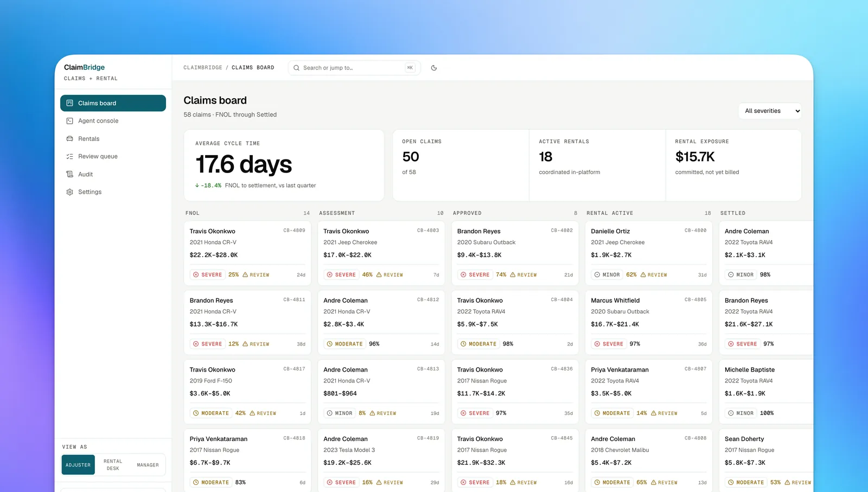Image resolution: width=868 pixels, height=492 pixels.
Task: Open Settings in the sidebar
Action: 113,192
